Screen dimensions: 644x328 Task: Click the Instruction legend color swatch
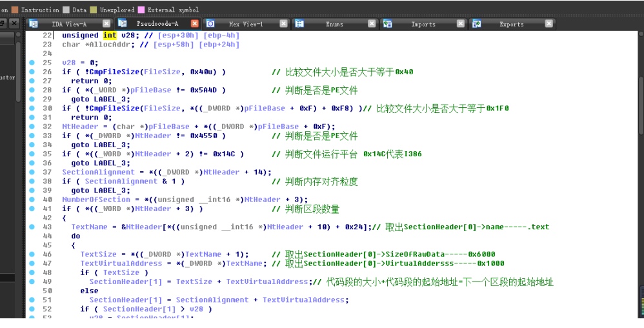[x=15, y=10]
